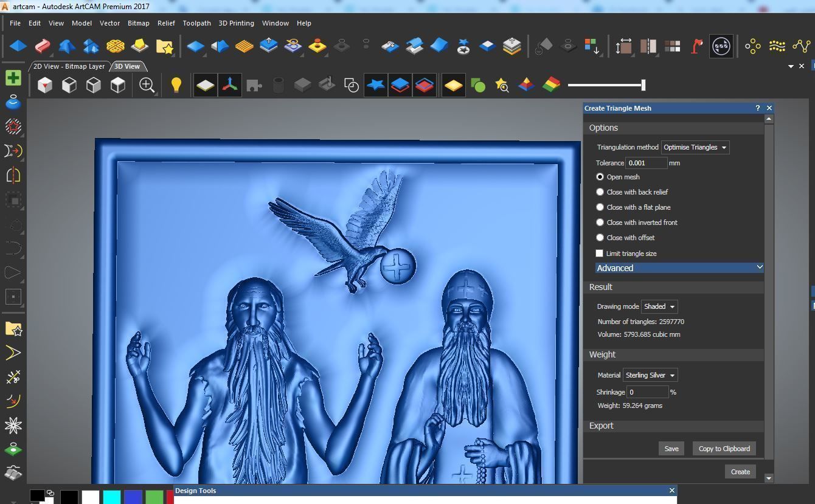
Task: Select the 3D View tab
Action: pyautogui.click(x=127, y=66)
